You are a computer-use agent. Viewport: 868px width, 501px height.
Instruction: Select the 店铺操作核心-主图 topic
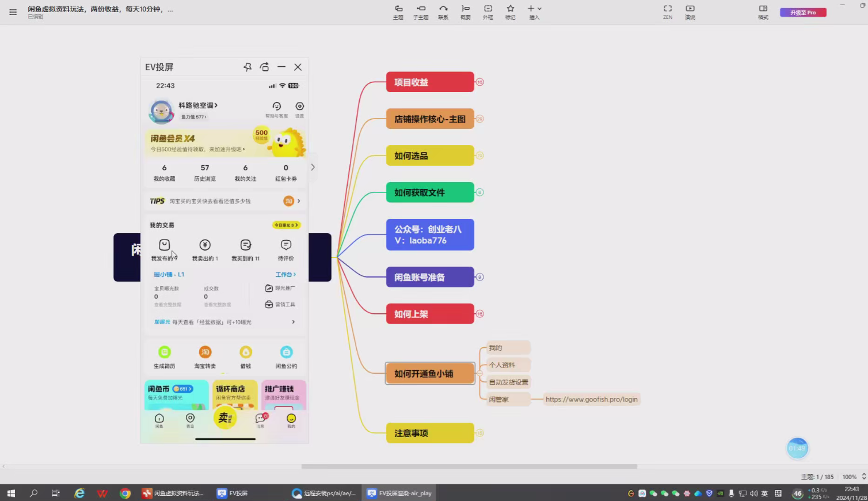click(x=430, y=119)
